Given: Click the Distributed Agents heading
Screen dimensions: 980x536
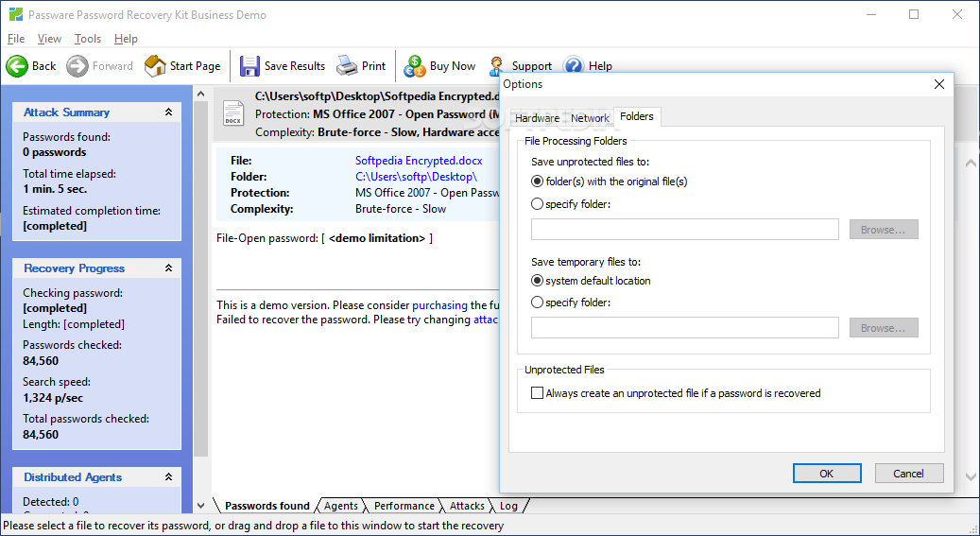Looking at the screenshot, I should [73, 477].
